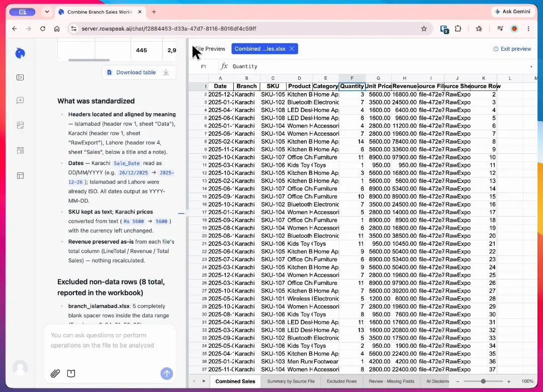
Task: Click cell SKU-103 in row 36
Action: click(273, 361)
